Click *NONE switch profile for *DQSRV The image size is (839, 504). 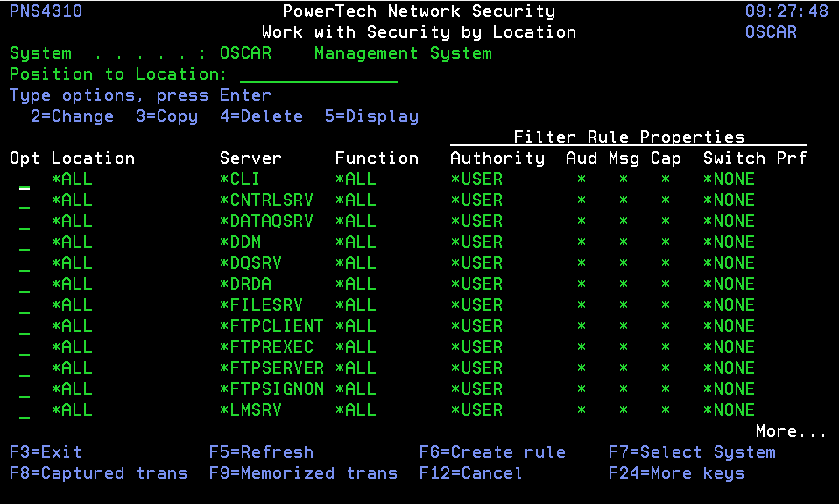[729, 263]
